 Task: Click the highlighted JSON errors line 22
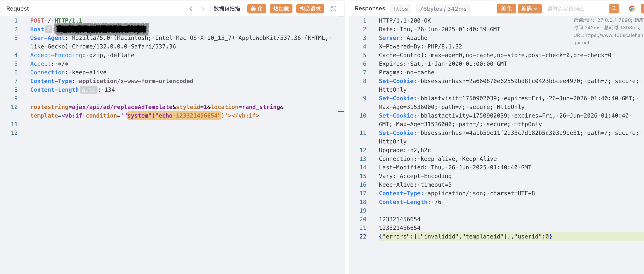465,236
